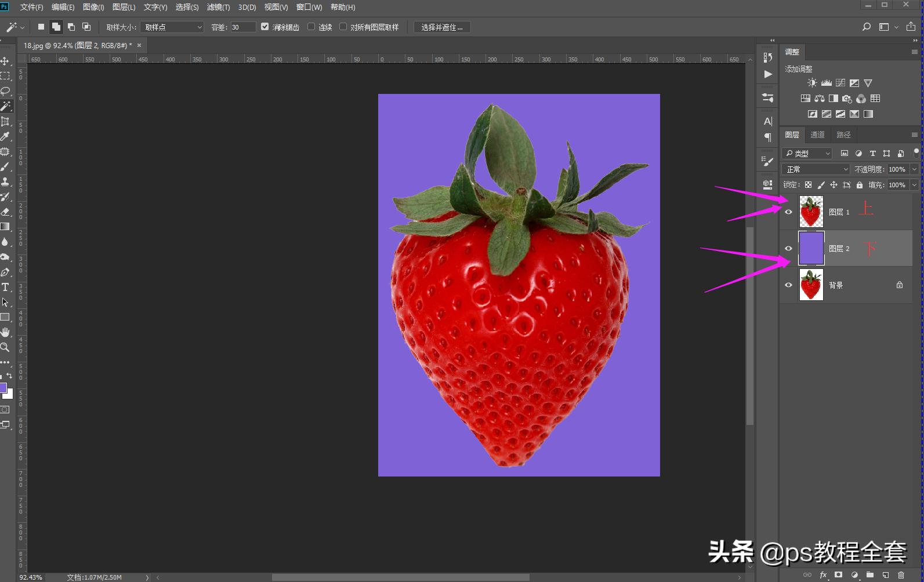Select the Zoom tool
The width and height of the screenshot is (924, 582).
tap(5, 347)
